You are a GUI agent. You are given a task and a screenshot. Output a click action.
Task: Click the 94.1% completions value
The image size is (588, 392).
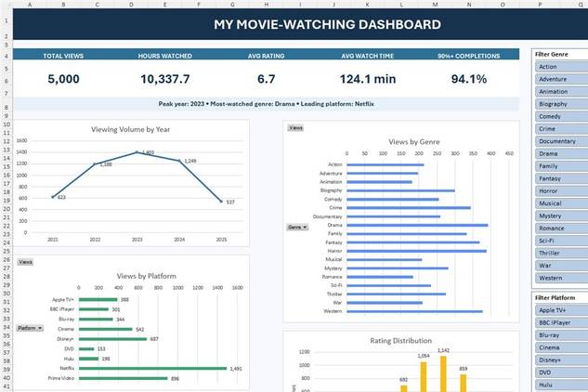469,79
